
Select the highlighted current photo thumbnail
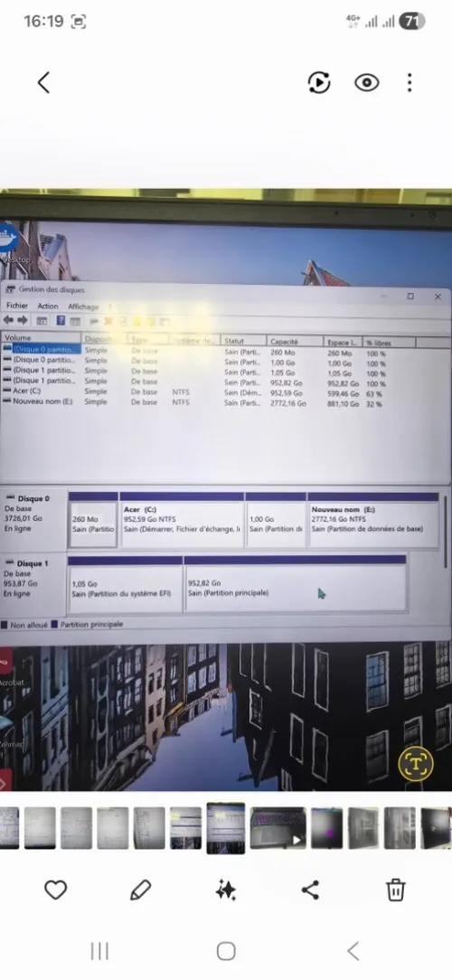coord(226,828)
